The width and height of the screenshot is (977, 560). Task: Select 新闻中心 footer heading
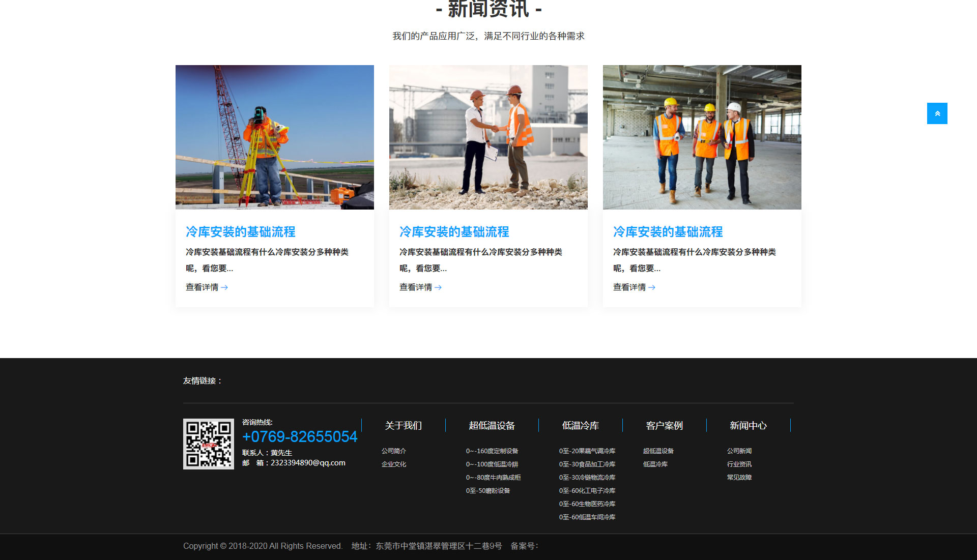coord(748,426)
